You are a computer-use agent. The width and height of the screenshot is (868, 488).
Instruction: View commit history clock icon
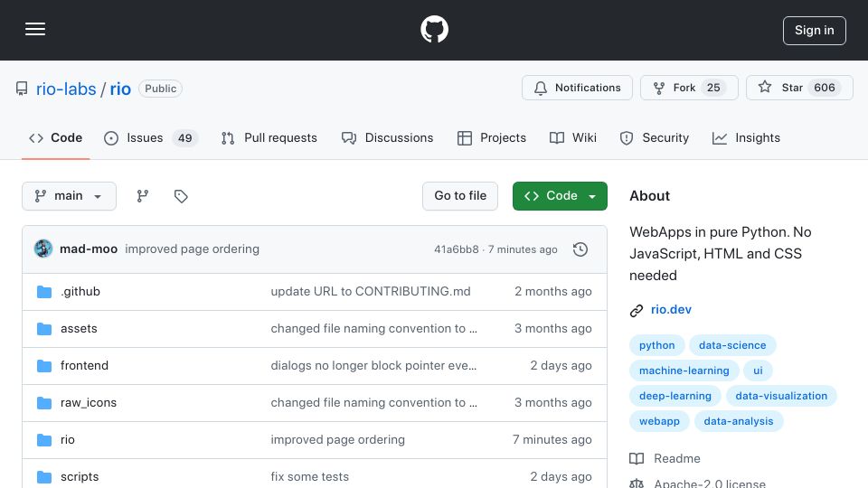point(580,249)
